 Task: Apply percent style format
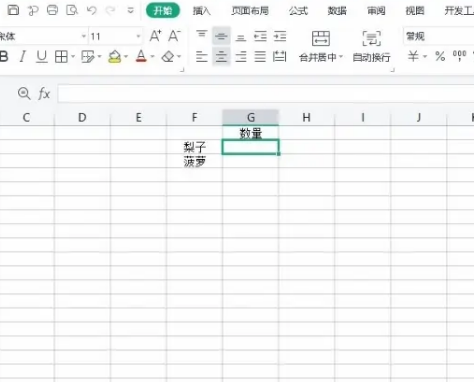pyautogui.click(x=440, y=56)
